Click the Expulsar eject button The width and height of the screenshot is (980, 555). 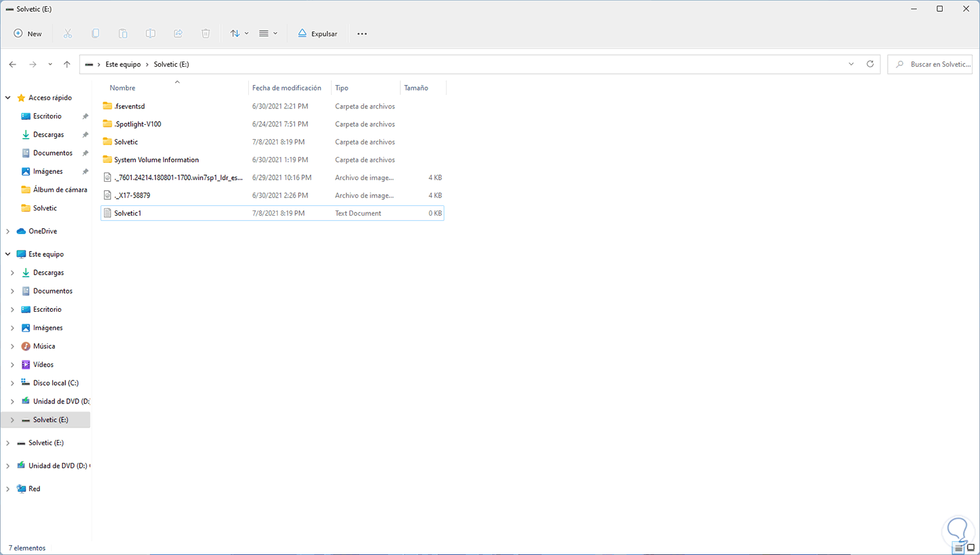(318, 33)
